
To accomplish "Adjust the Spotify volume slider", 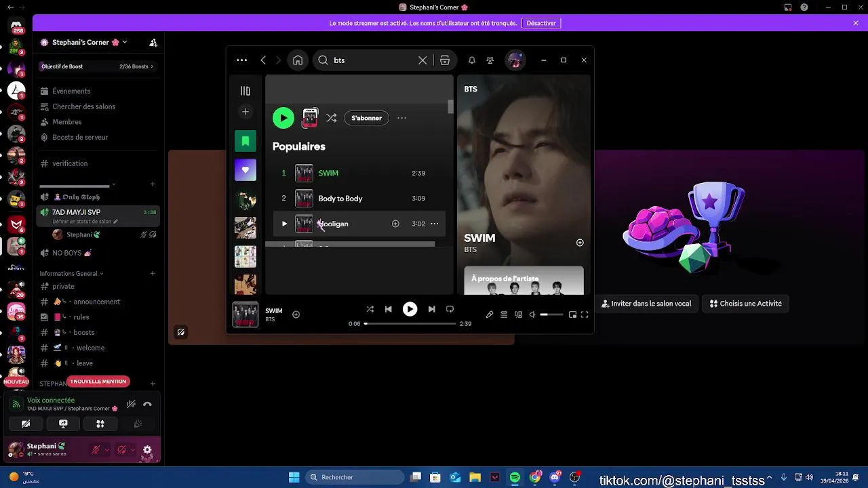I will 551,314.
